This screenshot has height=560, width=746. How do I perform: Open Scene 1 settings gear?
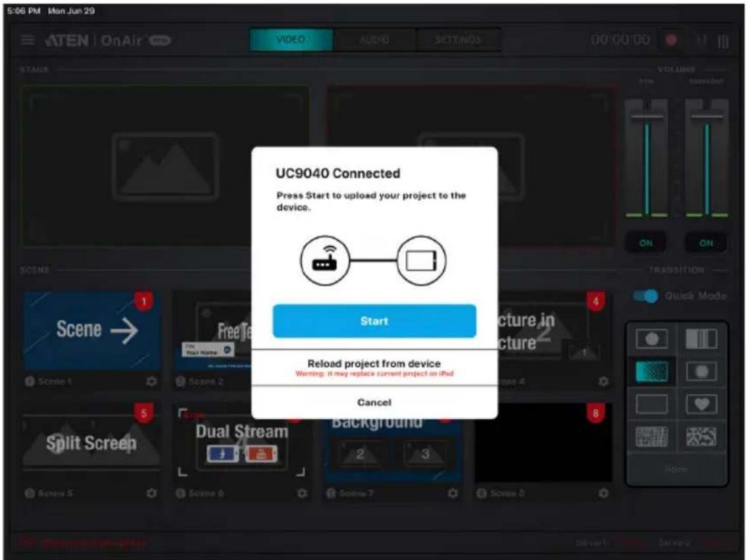pos(151,382)
